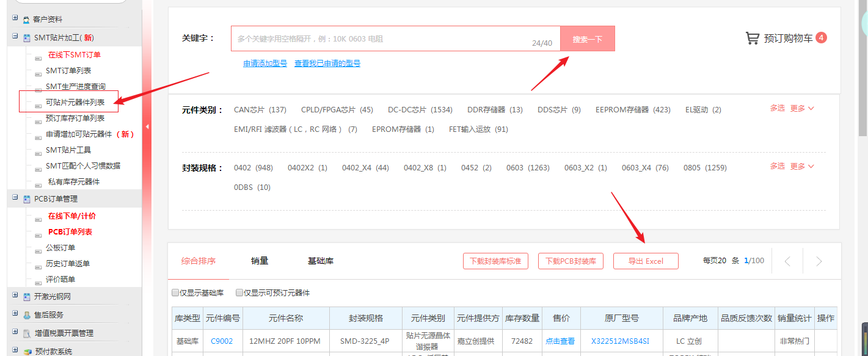Click the 开激光钢网 sidebar icon
This screenshot has height=356, width=868.
click(27, 297)
